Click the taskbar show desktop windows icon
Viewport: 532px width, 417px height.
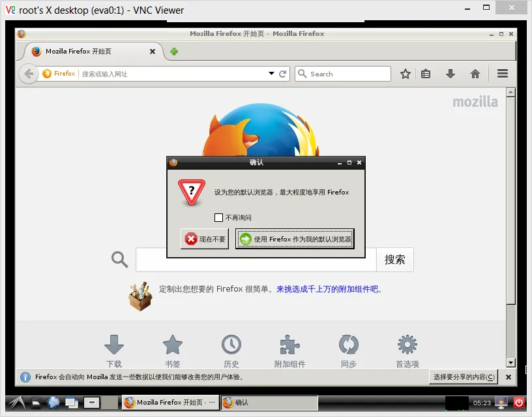point(72,403)
